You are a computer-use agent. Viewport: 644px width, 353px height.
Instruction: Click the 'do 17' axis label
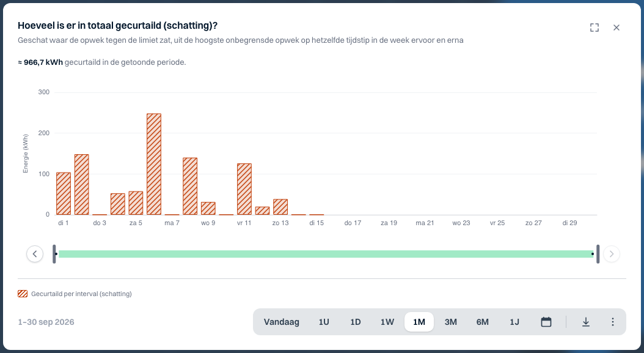pyautogui.click(x=353, y=223)
